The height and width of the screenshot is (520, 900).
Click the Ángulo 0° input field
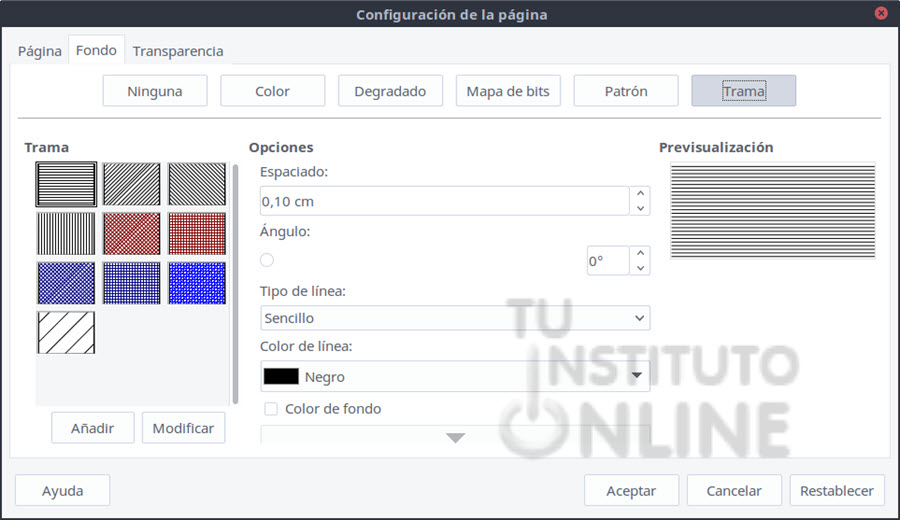pos(608,261)
